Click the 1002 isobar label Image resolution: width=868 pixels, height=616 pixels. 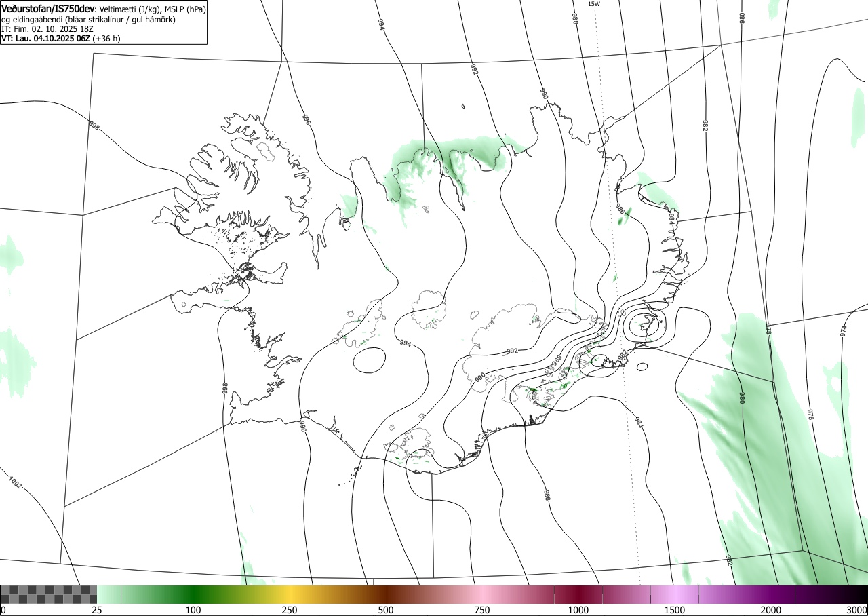pos(15,483)
